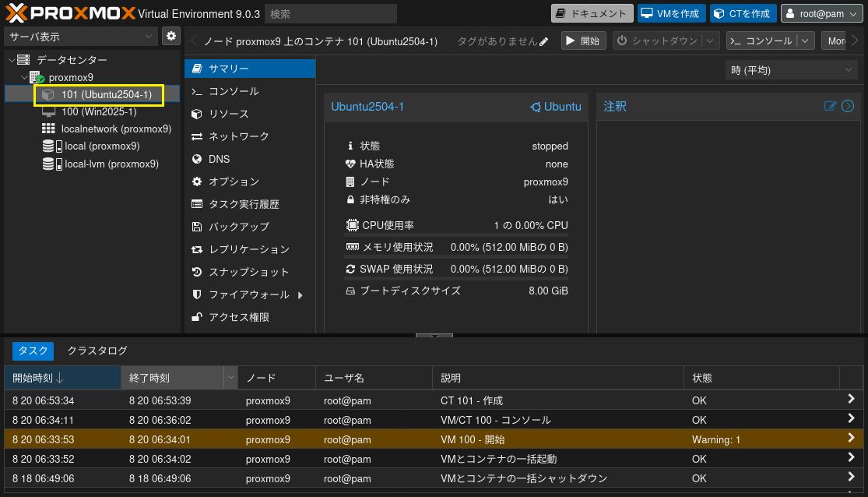Screen dimensions: 868x497
Task: Sort by 説明 column header
Action: pos(558,378)
